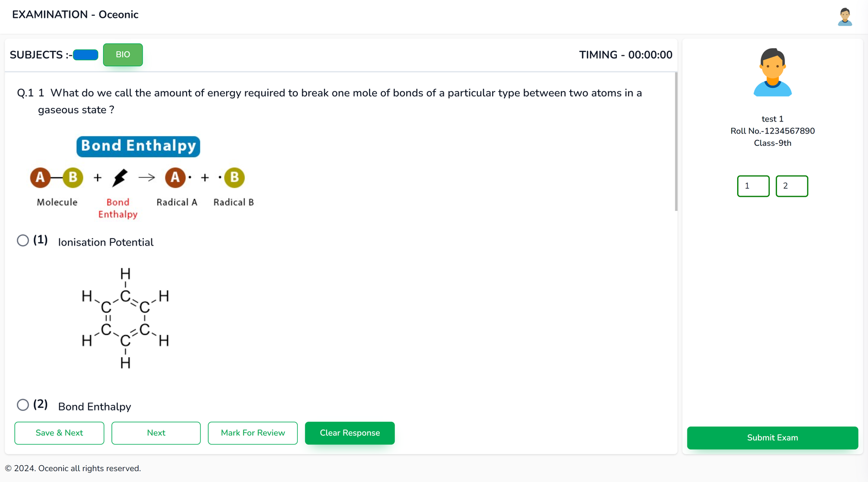Screen dimensions: 868x482
Task: Click the Radical B circle icon
Action: (x=234, y=177)
